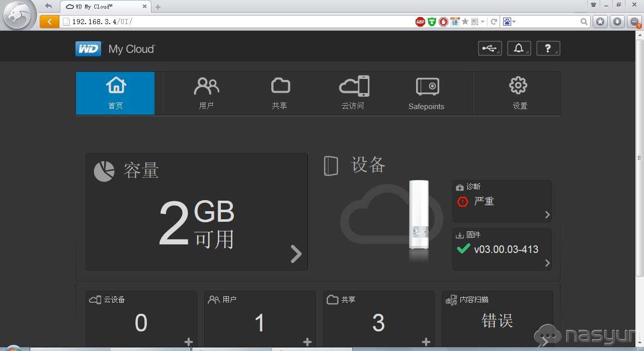Click the 严重 diagnostics status text
Image resolution: width=644 pixels, height=351 pixels.
coord(484,201)
